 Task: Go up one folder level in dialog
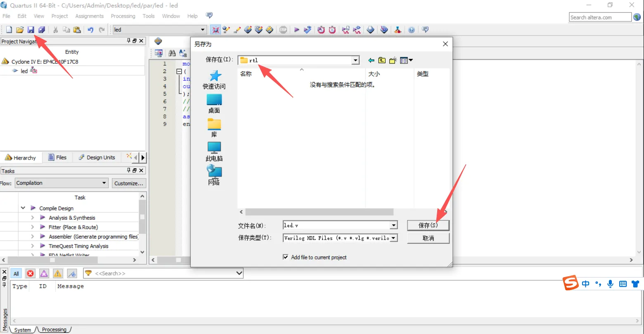coord(382,60)
